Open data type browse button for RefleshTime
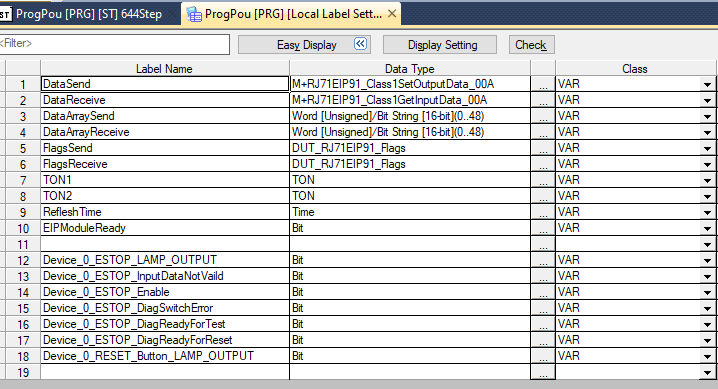The height and width of the screenshot is (389, 718). pyautogui.click(x=543, y=212)
